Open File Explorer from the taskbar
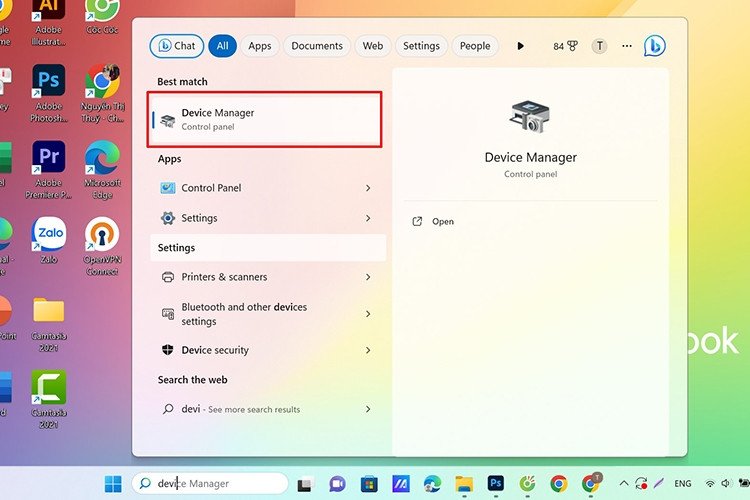 tap(463, 484)
